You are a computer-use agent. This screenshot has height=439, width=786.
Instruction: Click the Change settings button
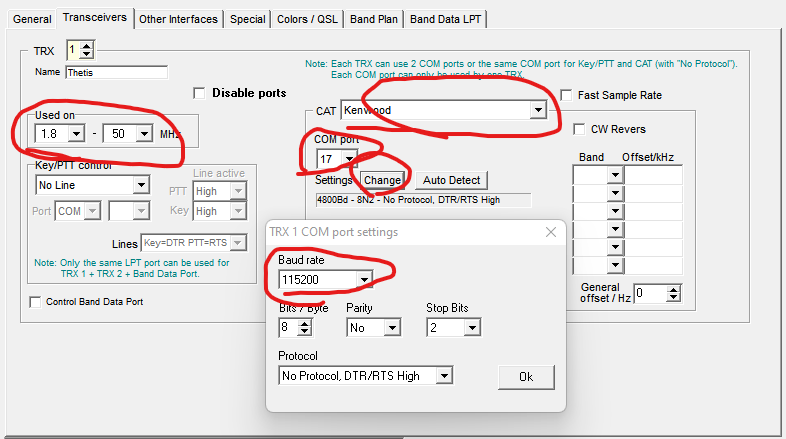coord(382,180)
